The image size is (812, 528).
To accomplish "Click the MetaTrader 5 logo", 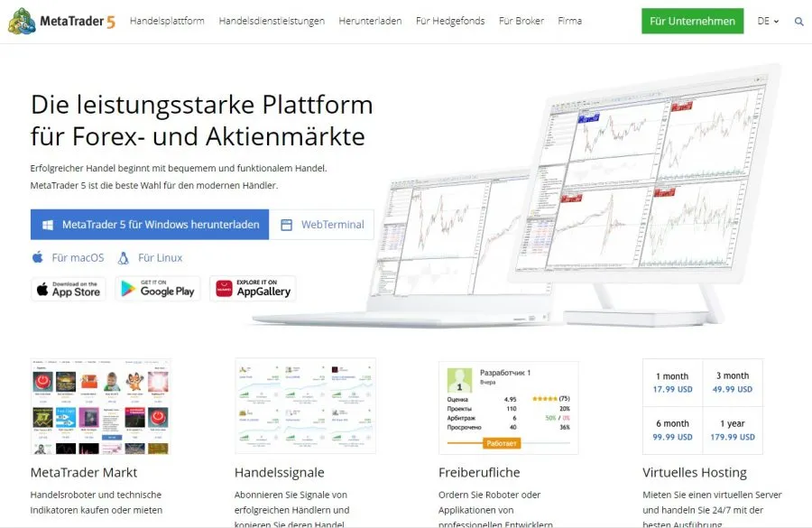I will [64, 21].
